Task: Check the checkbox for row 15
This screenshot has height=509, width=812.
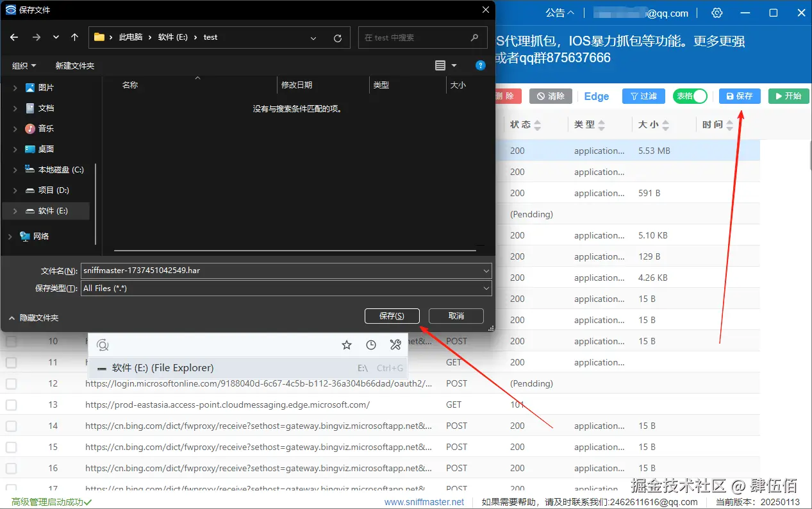Action: click(x=12, y=447)
